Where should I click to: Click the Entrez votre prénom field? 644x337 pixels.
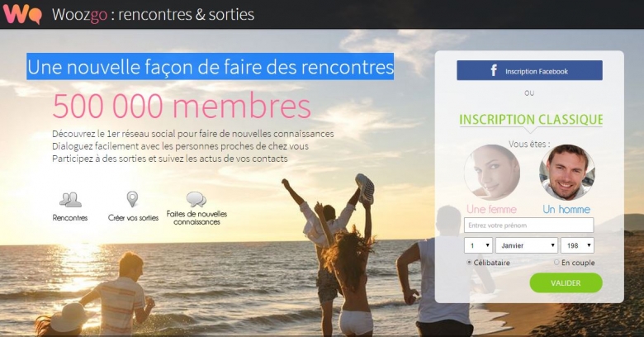(528, 225)
